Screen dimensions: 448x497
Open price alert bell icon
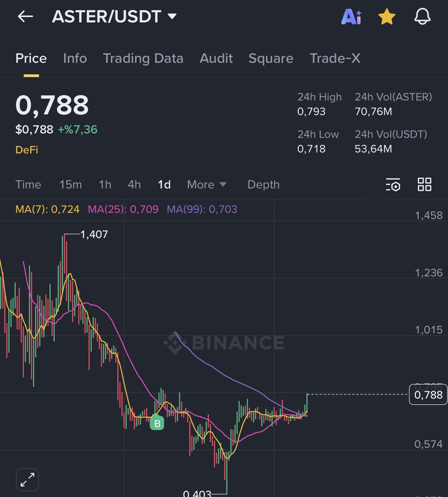click(x=422, y=17)
